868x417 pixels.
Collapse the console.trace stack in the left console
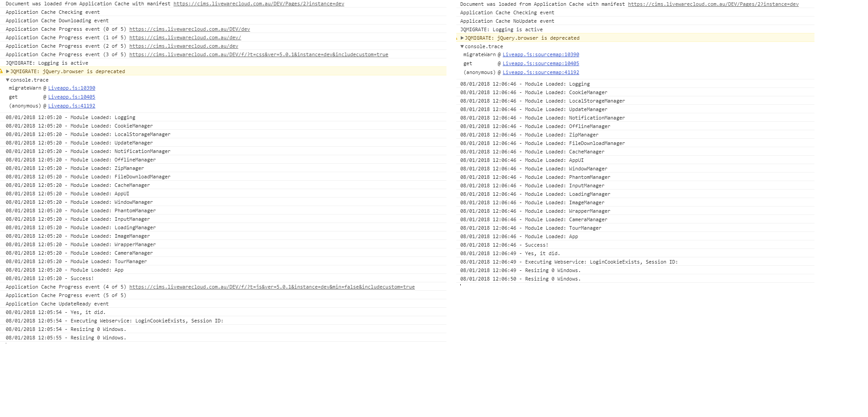8,80
